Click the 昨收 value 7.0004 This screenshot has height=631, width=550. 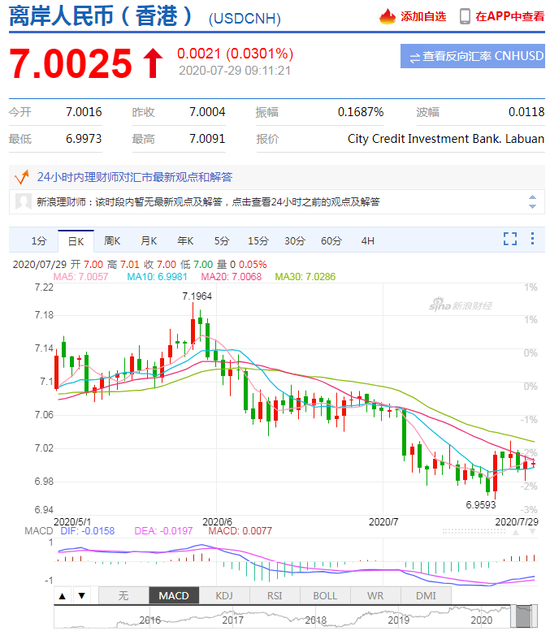(x=207, y=112)
